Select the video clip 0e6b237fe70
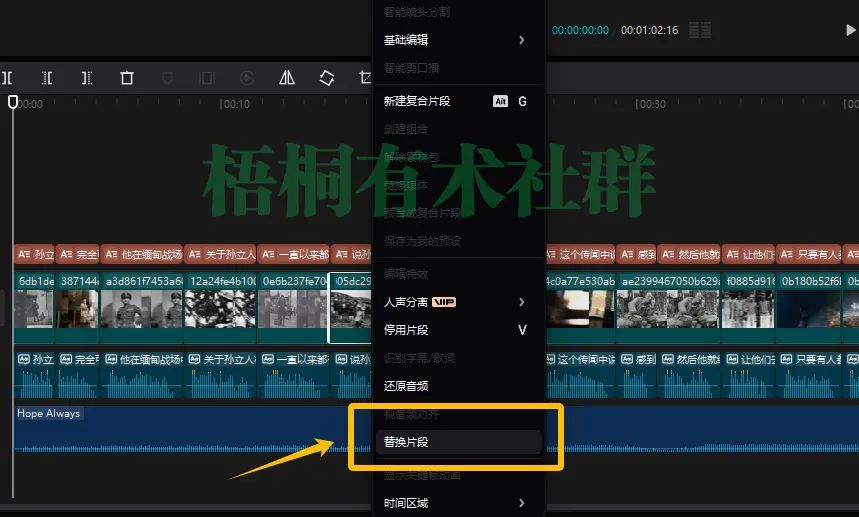Image resolution: width=859 pixels, height=517 pixels. click(x=294, y=307)
